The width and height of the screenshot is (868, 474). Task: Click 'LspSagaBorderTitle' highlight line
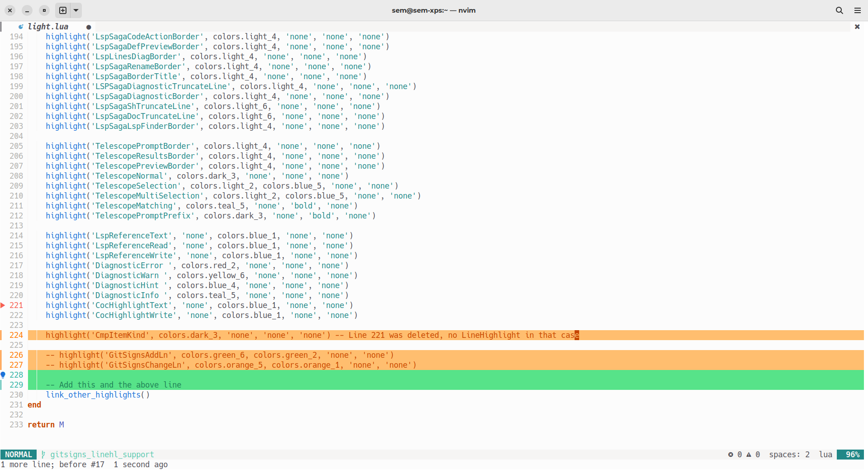pyautogui.click(x=206, y=76)
